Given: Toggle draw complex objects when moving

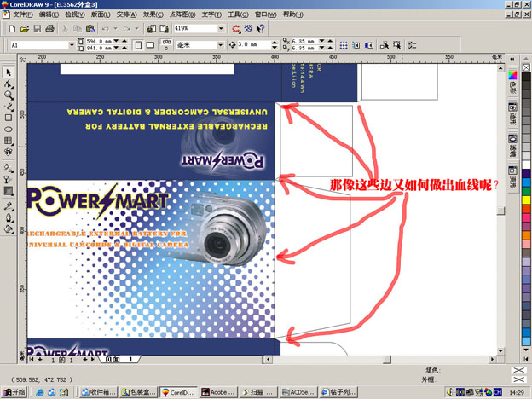Looking at the screenshot, I should [x=384, y=45].
